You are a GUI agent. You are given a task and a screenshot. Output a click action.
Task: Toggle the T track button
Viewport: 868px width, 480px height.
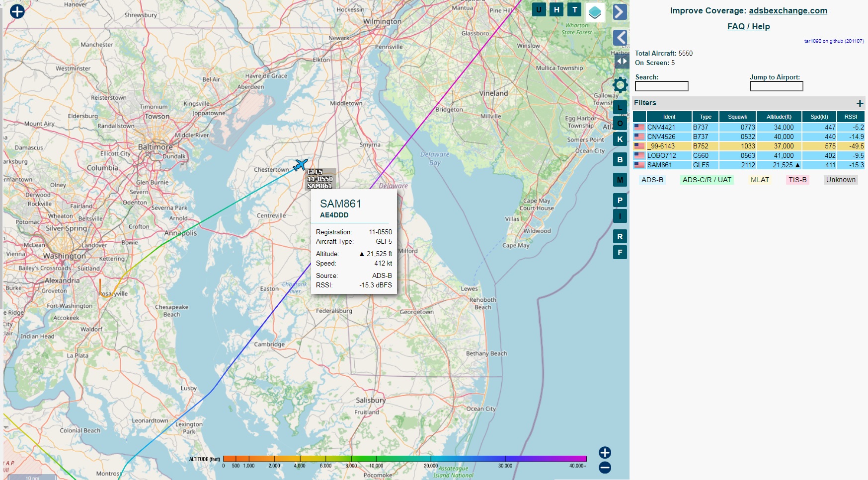click(x=574, y=9)
